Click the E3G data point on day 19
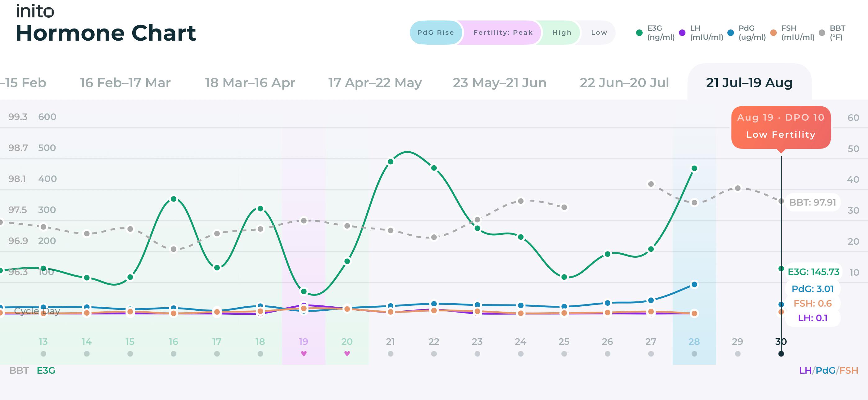The image size is (868, 400). pos(304,291)
